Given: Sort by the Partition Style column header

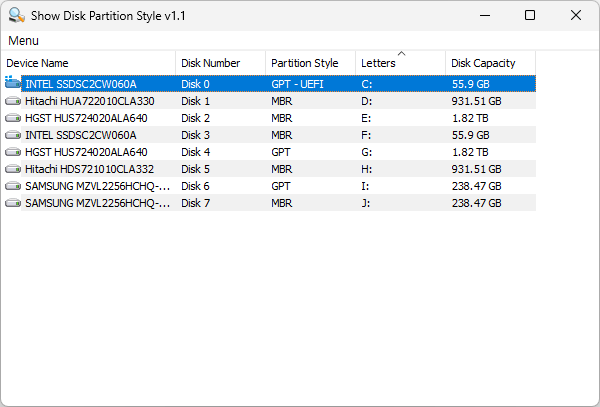Looking at the screenshot, I should click(x=311, y=63).
